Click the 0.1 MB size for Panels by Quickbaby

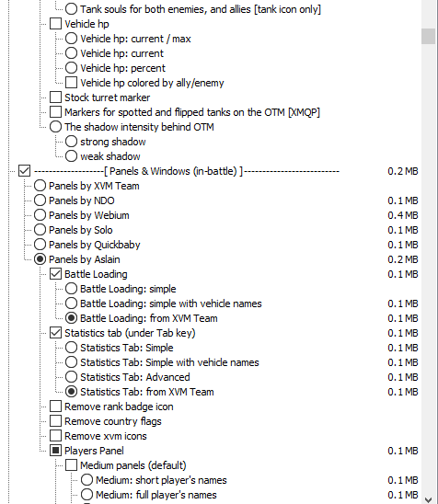point(403,245)
